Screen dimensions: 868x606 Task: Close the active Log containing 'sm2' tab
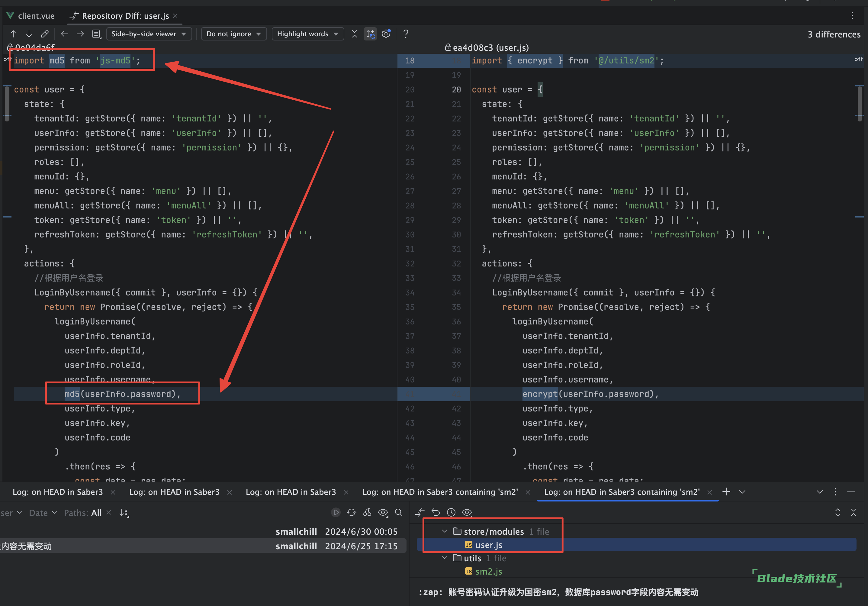click(x=710, y=492)
